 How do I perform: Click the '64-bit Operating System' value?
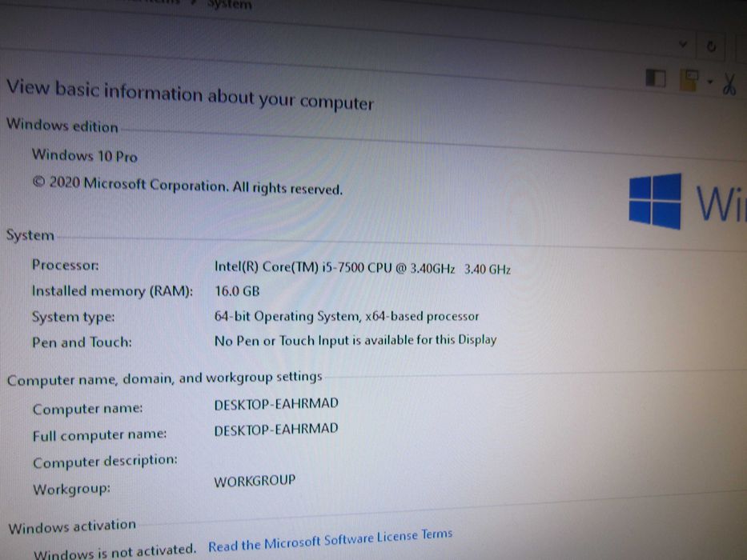(347, 316)
